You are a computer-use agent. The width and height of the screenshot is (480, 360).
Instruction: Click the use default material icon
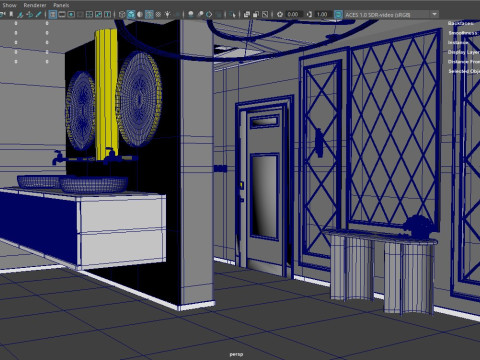[140, 14]
